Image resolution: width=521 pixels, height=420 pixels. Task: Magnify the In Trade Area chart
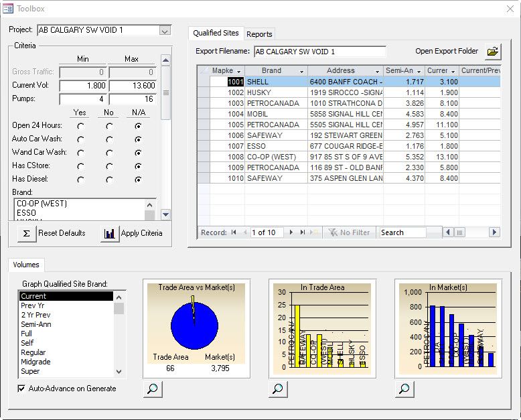tap(278, 389)
